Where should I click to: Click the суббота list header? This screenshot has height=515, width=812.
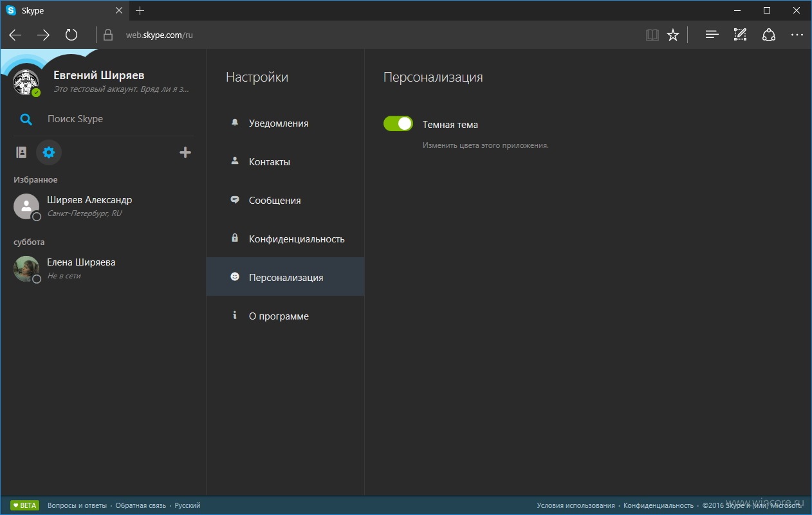click(x=29, y=242)
